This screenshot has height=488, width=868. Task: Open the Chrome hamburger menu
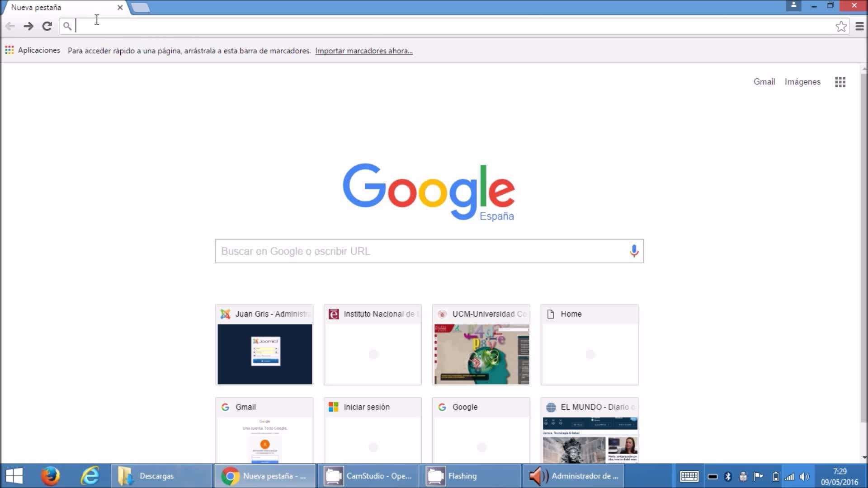click(x=859, y=26)
